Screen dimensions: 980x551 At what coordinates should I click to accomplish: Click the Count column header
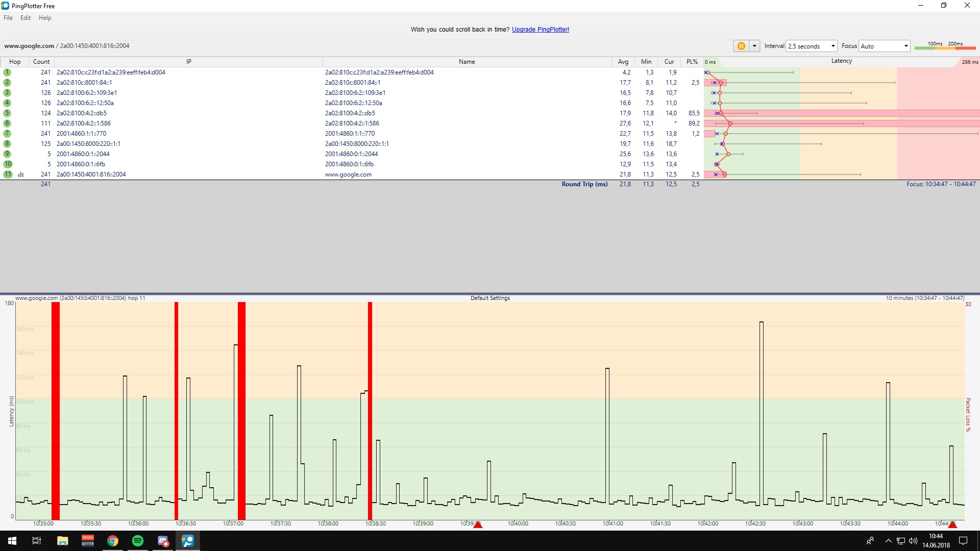[x=41, y=62]
